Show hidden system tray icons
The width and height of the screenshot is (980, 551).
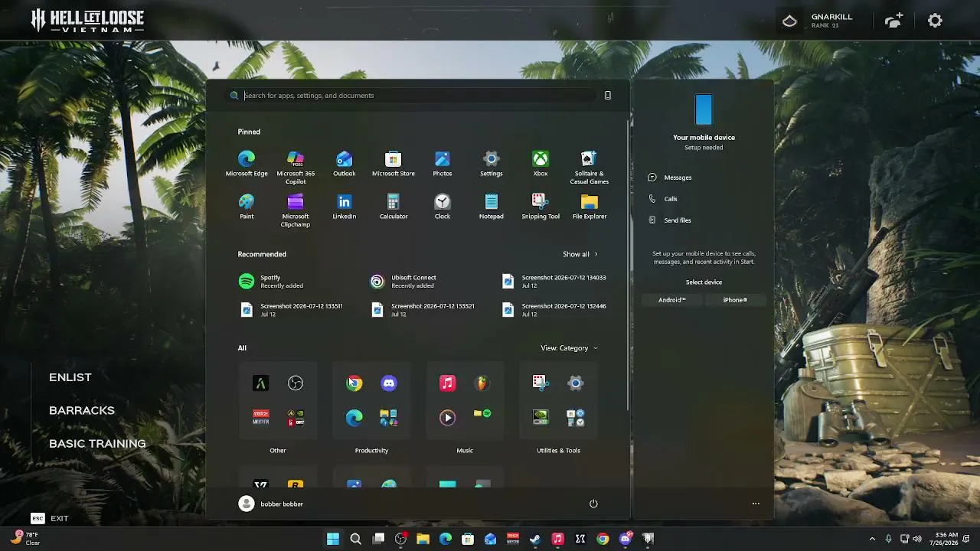872,539
